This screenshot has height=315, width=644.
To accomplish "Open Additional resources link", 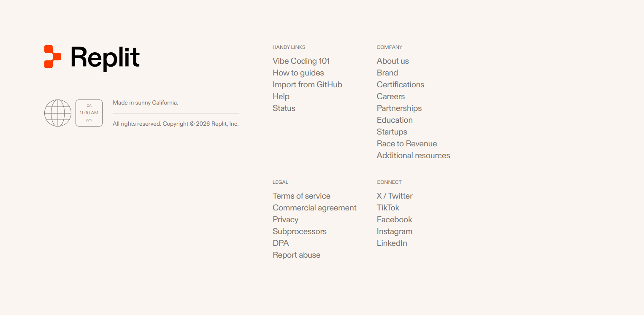I will click(414, 155).
